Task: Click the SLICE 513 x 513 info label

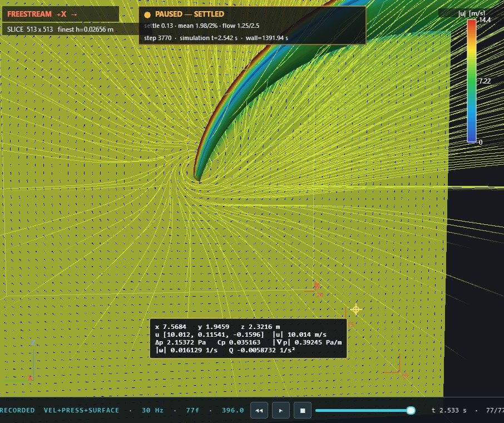Action: coord(60,29)
